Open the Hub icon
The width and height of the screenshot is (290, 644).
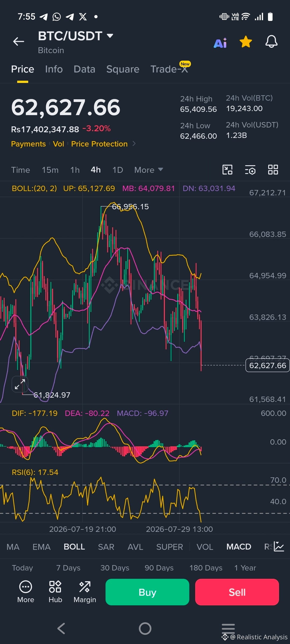55,592
